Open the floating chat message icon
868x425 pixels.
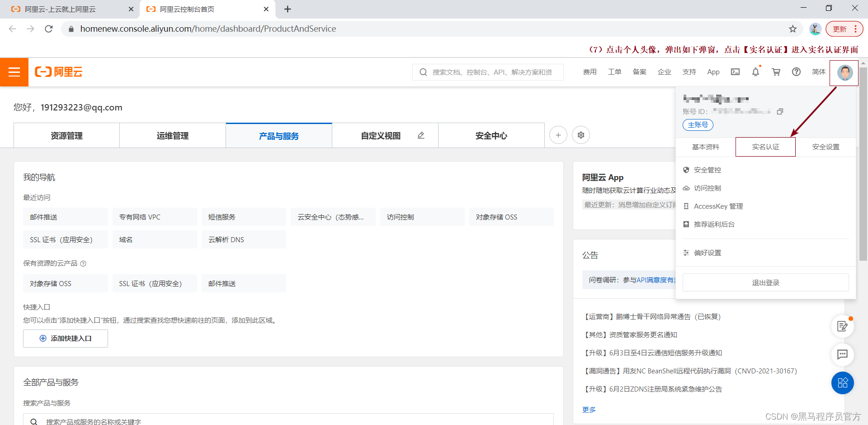click(842, 354)
